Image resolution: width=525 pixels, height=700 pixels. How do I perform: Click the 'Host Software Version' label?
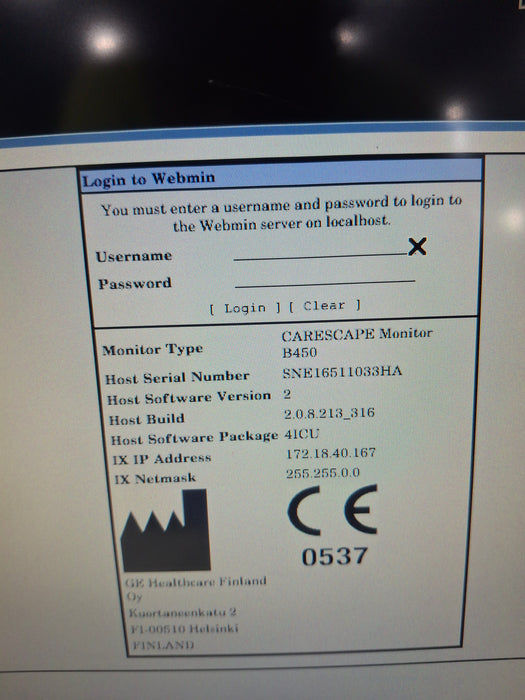tap(189, 397)
